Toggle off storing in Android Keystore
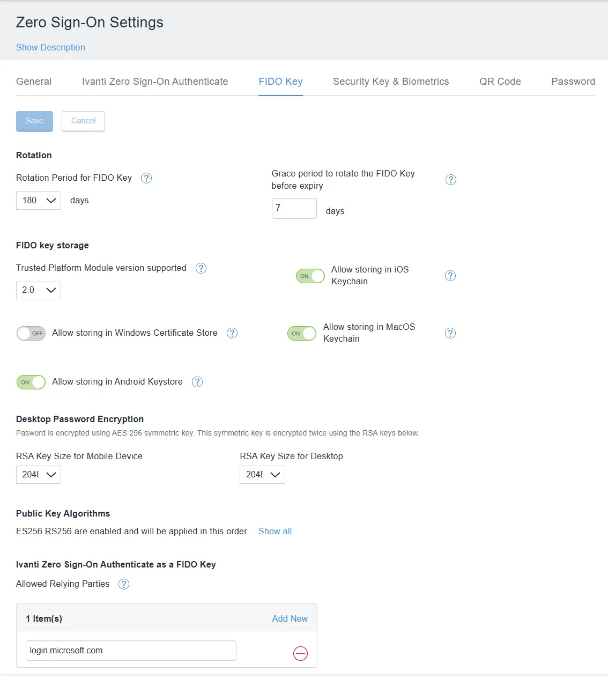This screenshot has width=608, height=700. tap(31, 382)
